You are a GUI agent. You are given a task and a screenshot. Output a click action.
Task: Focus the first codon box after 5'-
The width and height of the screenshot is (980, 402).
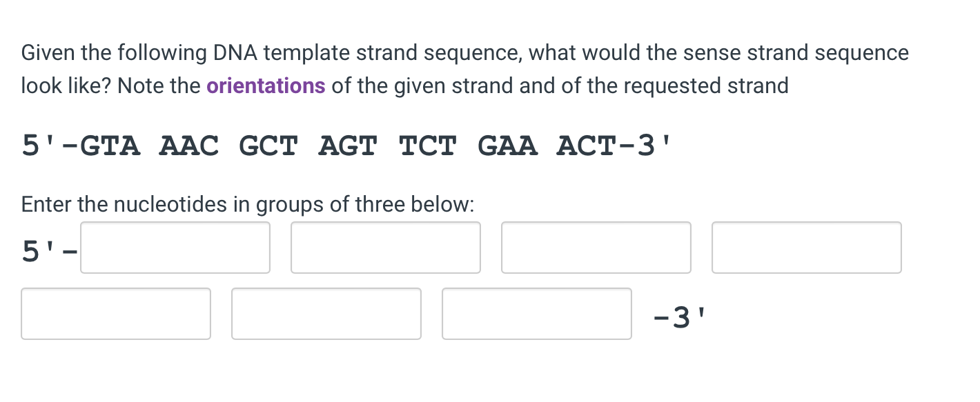click(175, 248)
